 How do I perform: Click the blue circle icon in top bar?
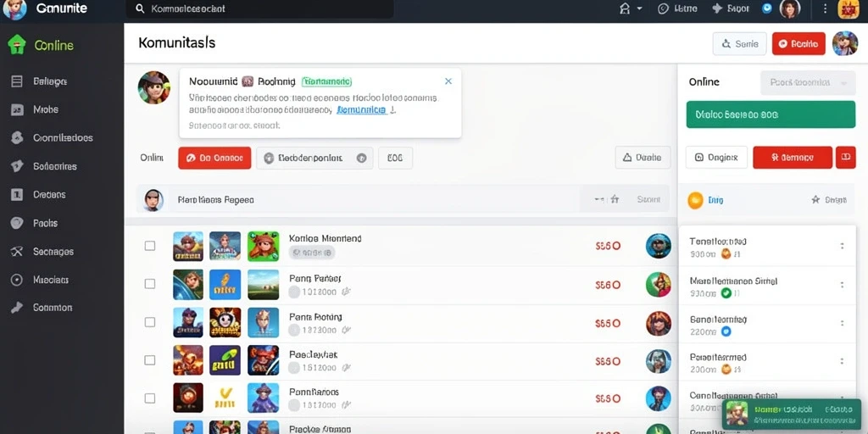766,8
